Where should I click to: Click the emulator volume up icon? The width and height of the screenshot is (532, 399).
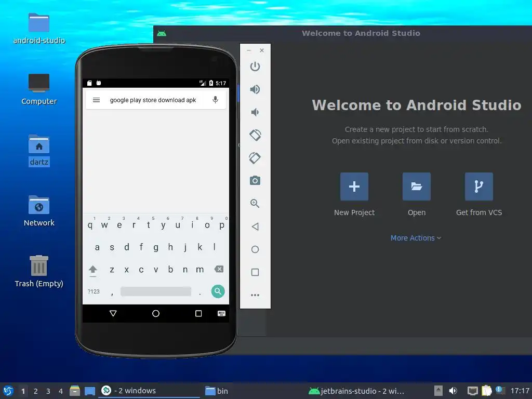tap(255, 89)
